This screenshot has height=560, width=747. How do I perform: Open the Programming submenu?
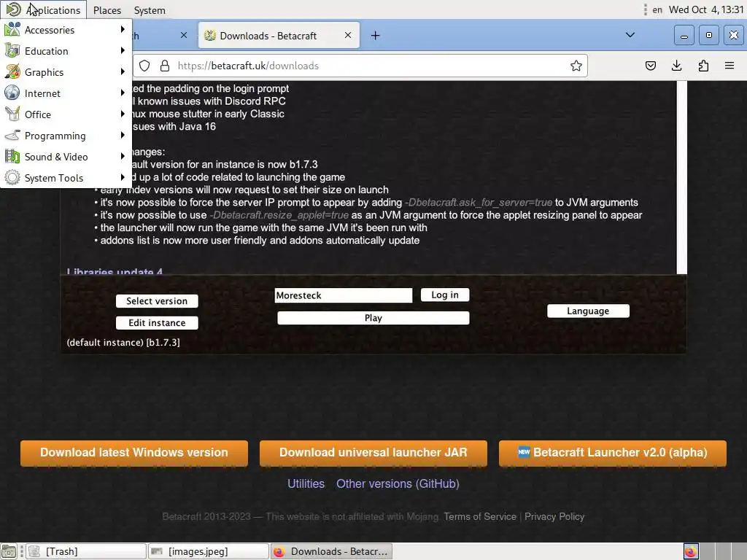66,136
